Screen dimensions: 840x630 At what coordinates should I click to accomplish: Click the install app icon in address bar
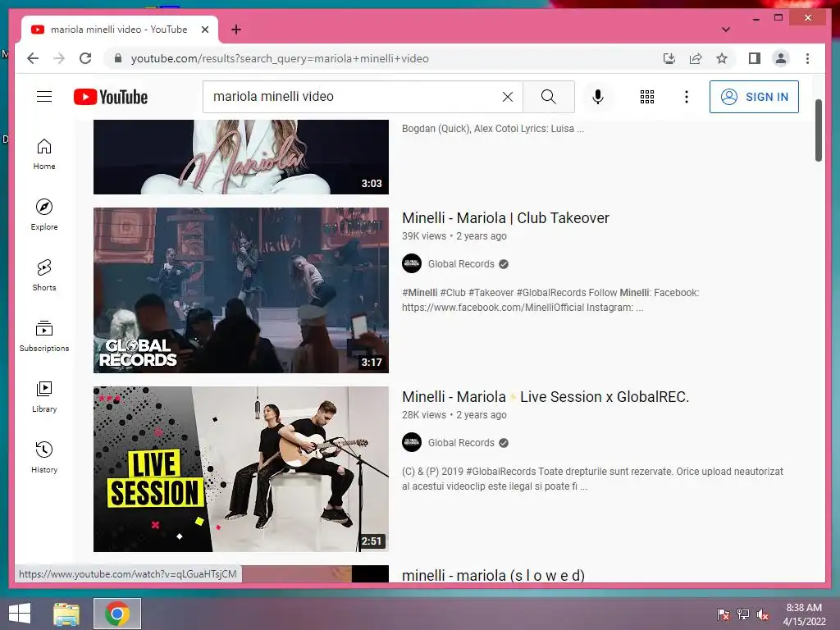click(669, 58)
